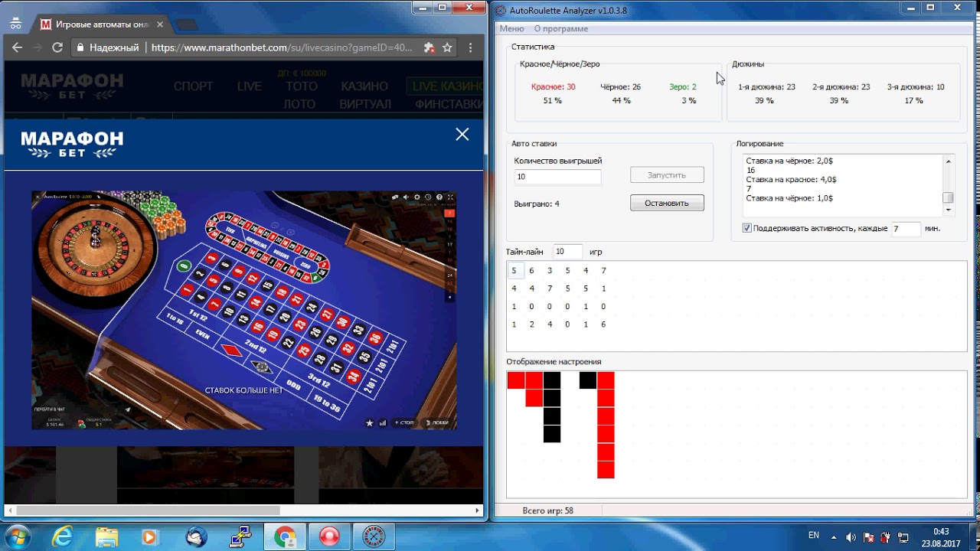Click the 3-я дюжина: 10 statistic
Viewport: 980px width, 551px height.
(x=916, y=86)
